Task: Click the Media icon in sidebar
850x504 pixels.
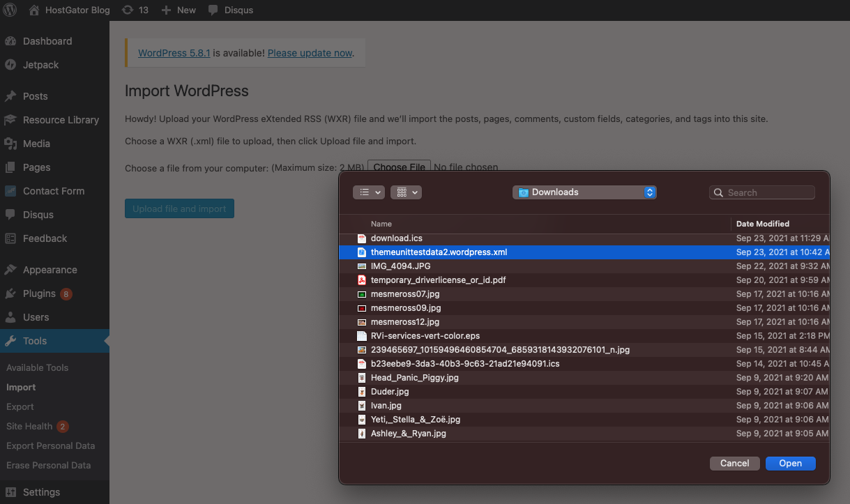Action: [10, 144]
